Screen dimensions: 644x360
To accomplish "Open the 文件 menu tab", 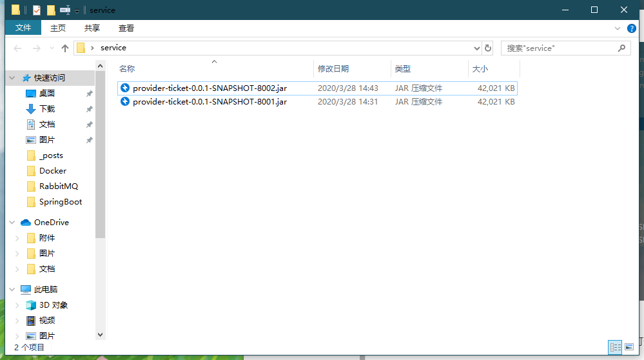I will coord(23,28).
